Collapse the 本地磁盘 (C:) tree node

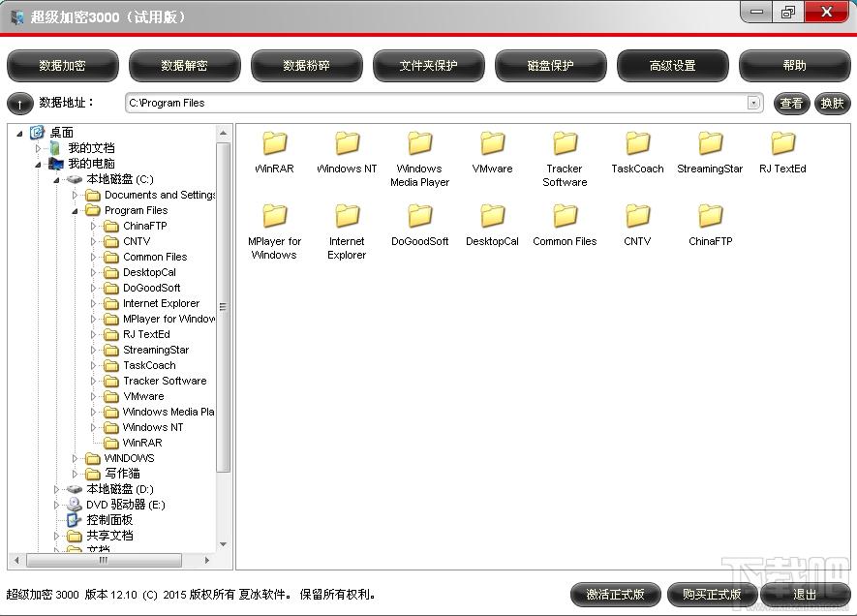tap(56, 180)
